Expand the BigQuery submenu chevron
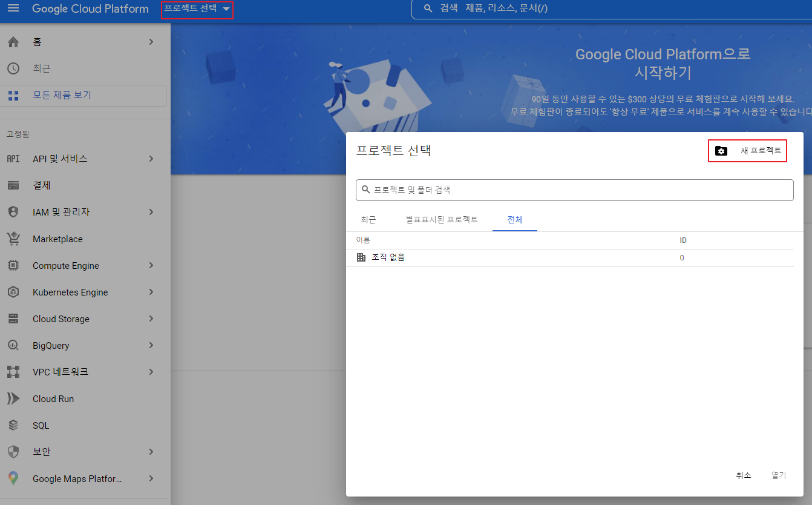 [x=151, y=345]
